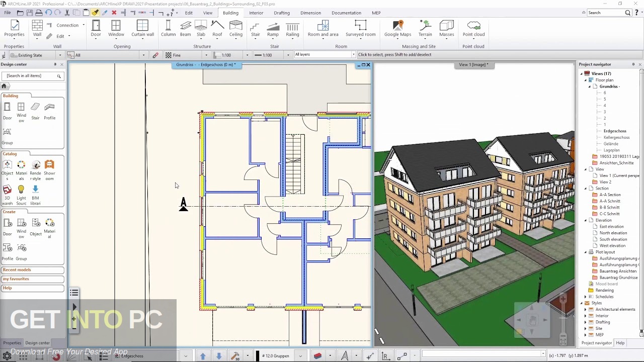Open BIM library in Design center
The height and width of the screenshot is (362, 644).
[x=35, y=194]
